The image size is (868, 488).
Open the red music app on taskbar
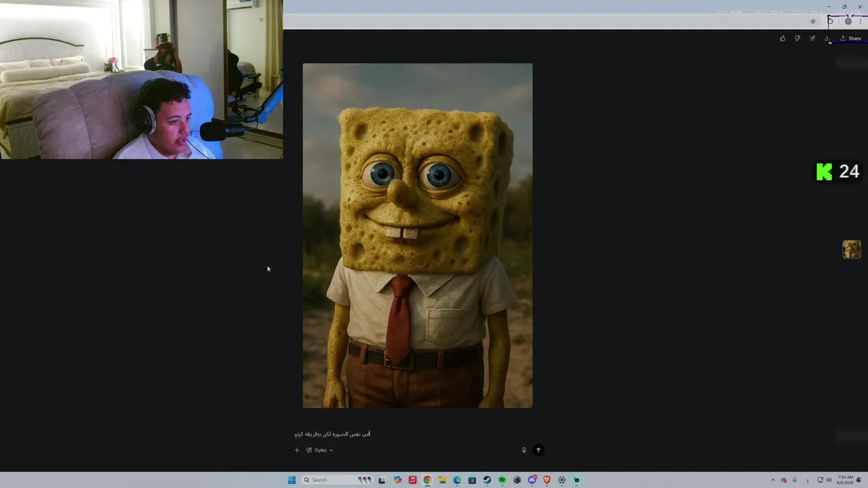coord(412,480)
